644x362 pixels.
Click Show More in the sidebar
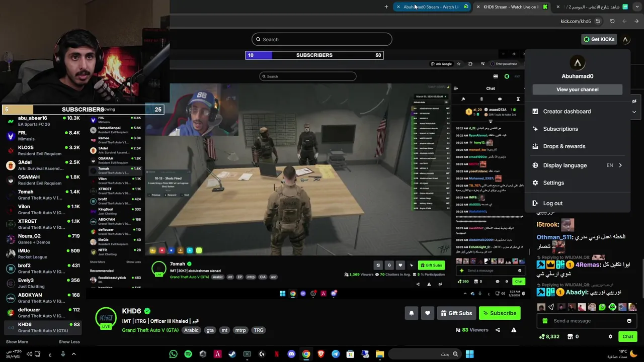click(17, 342)
